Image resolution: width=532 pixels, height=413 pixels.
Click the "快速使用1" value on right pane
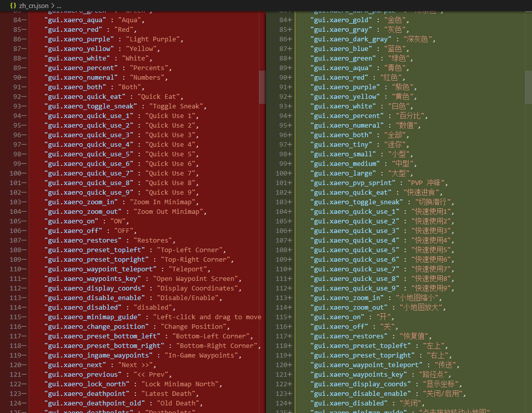click(x=431, y=212)
